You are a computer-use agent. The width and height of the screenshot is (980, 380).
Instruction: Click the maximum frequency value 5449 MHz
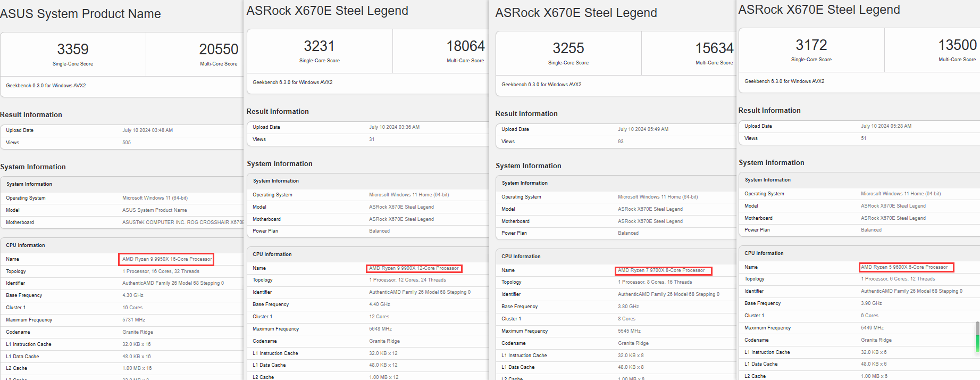[x=872, y=328]
